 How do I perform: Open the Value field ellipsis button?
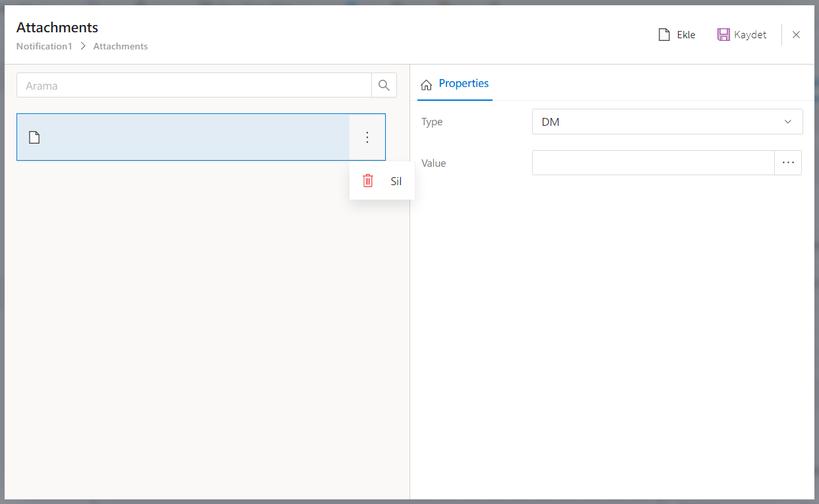tap(788, 163)
